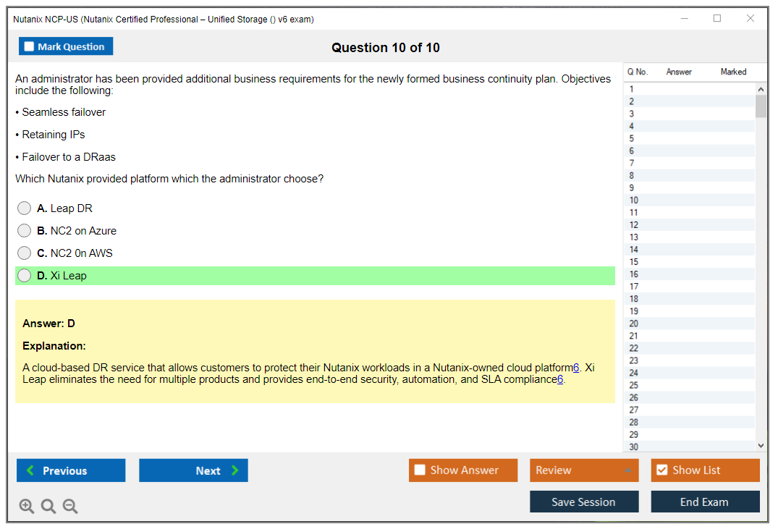Go to the Previous question

click(x=71, y=470)
